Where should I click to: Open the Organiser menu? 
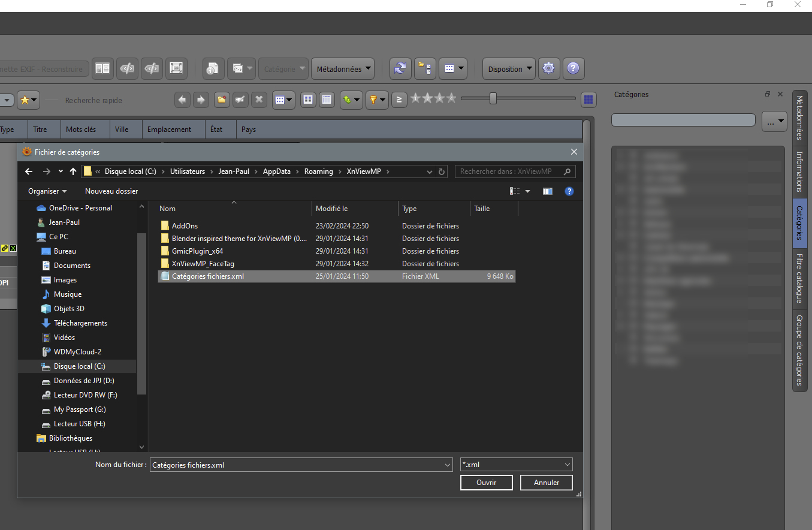click(x=47, y=191)
